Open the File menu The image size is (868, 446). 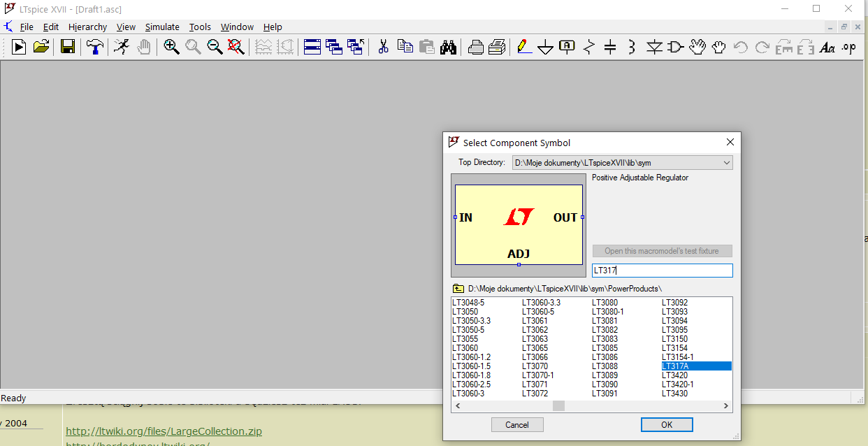(27, 27)
